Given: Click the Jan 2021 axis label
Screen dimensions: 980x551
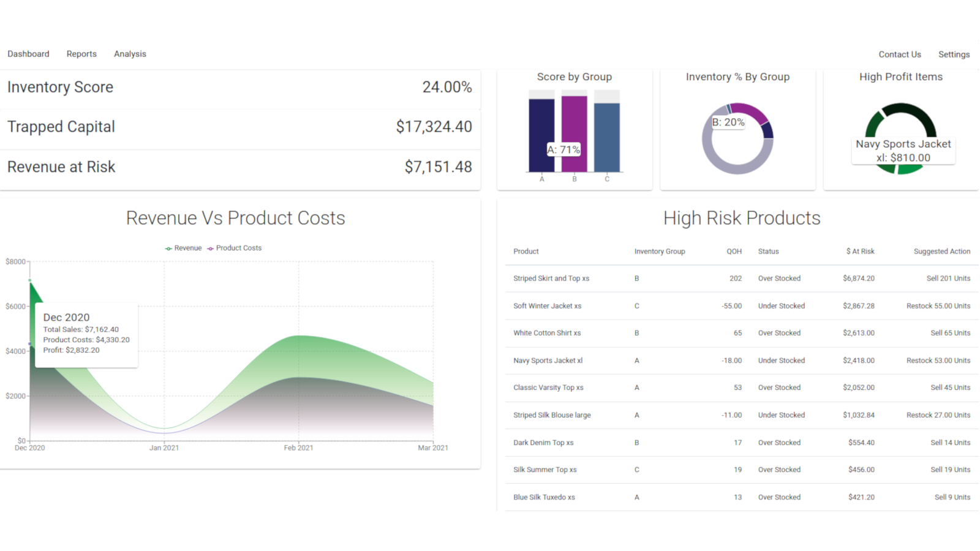Looking at the screenshot, I should pos(164,448).
